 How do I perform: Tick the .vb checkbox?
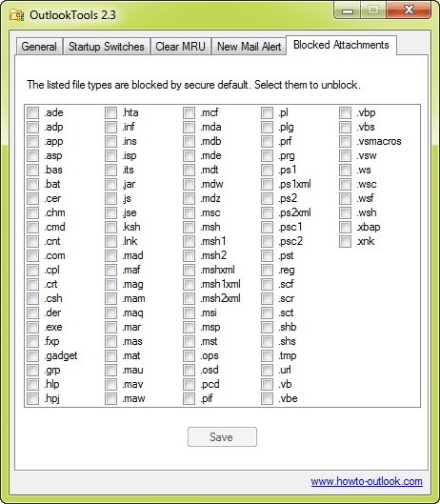(x=267, y=384)
